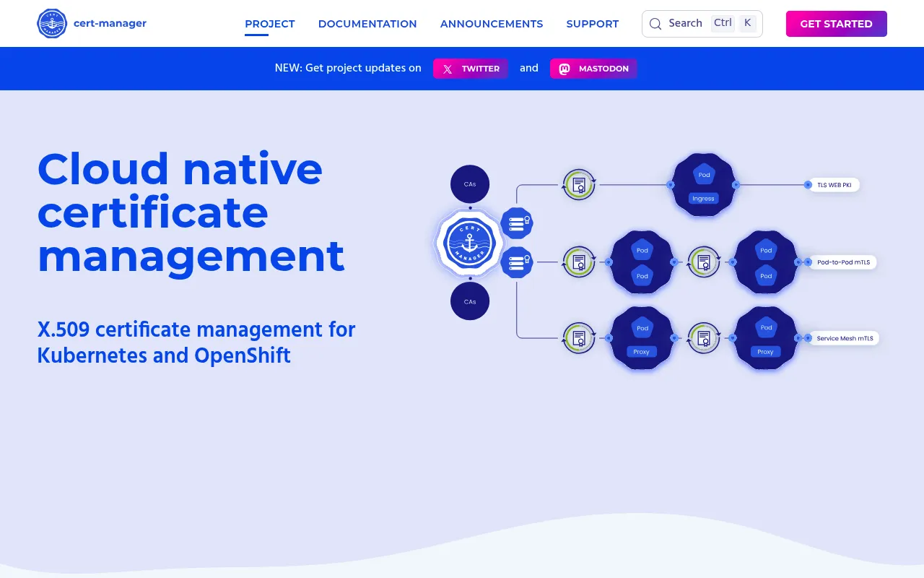
Task: Click the 'Cloud native certificate management' heading
Action: (x=191, y=212)
